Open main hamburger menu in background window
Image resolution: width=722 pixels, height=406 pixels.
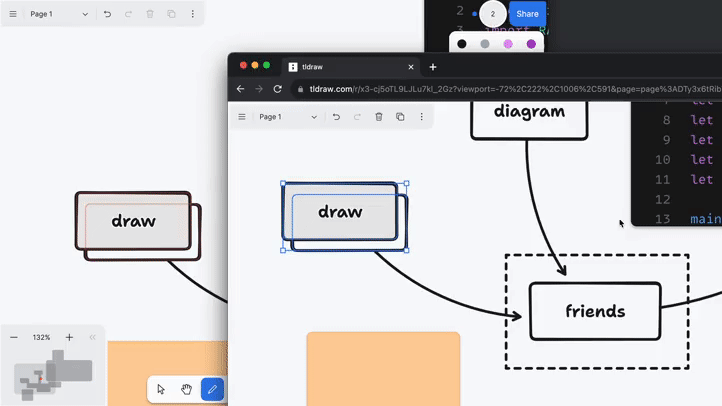13,14
